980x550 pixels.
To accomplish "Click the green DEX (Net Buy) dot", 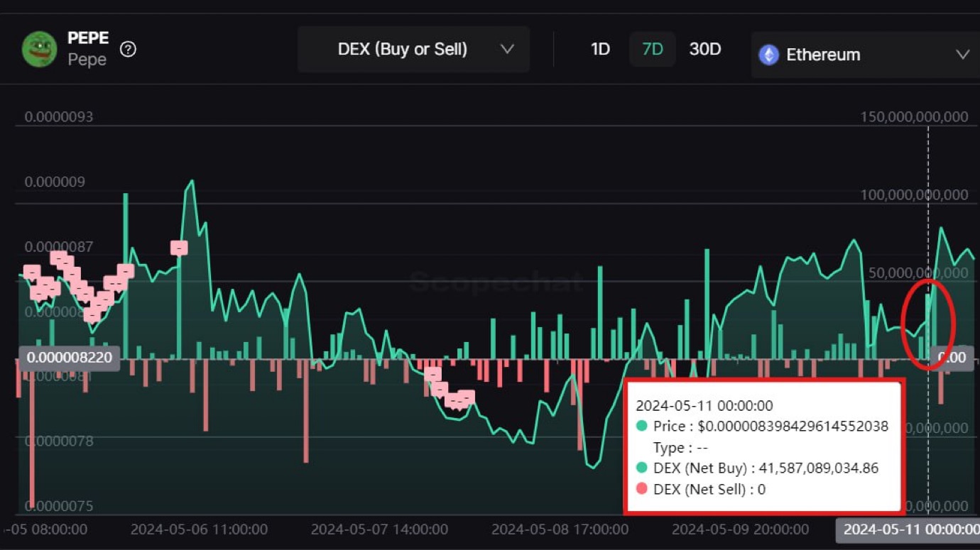I will coord(642,468).
